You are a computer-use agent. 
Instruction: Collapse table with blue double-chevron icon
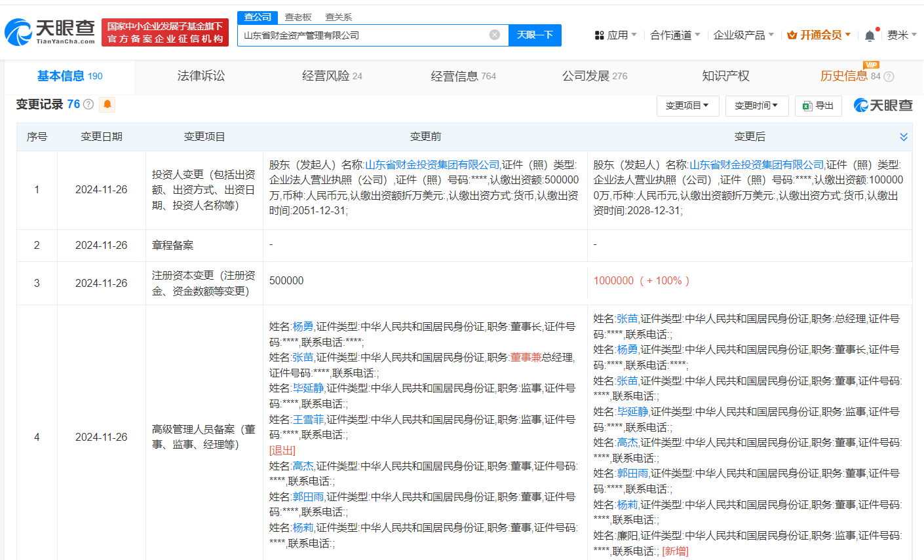pyautogui.click(x=903, y=137)
